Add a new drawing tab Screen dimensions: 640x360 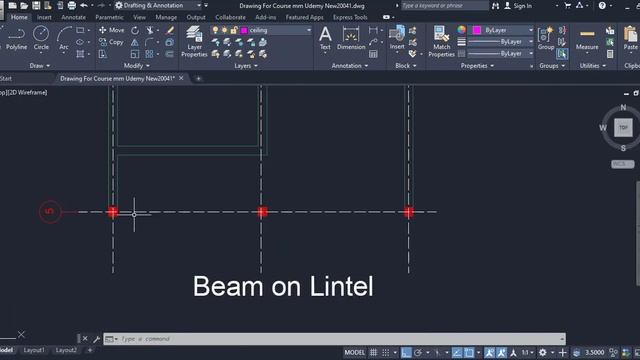point(198,78)
